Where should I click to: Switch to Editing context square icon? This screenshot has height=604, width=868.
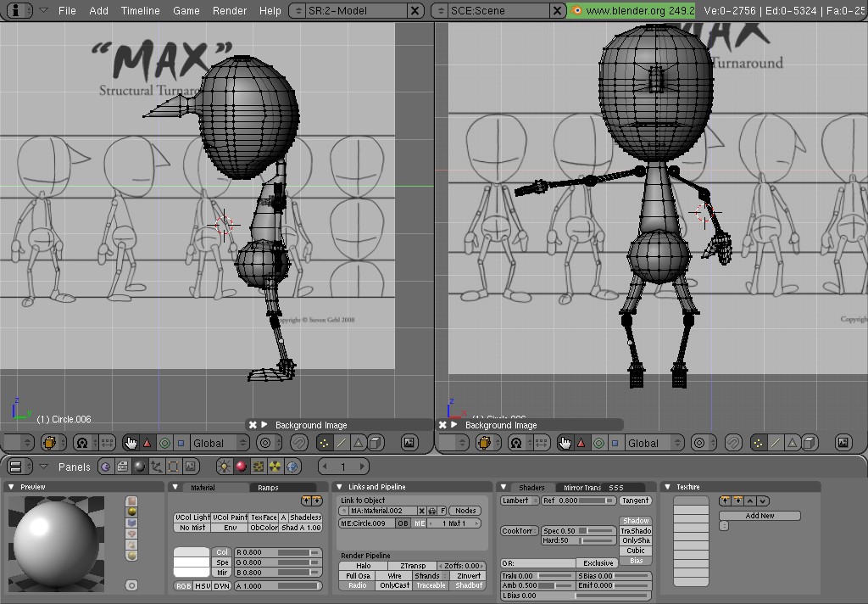pyautogui.click(x=173, y=467)
